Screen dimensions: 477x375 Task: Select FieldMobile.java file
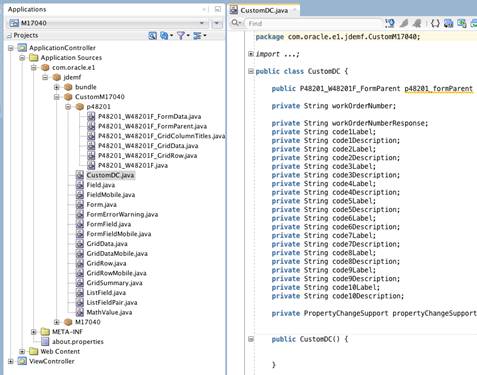click(x=111, y=195)
